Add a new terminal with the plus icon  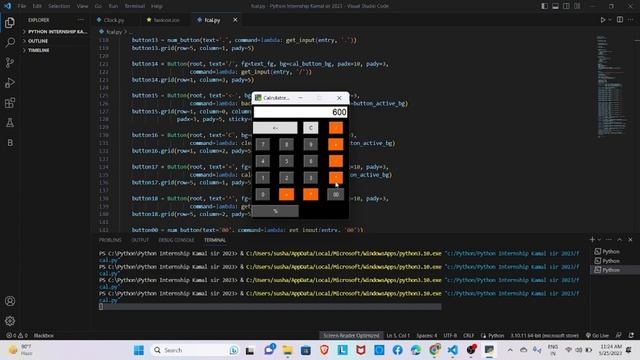(592, 240)
